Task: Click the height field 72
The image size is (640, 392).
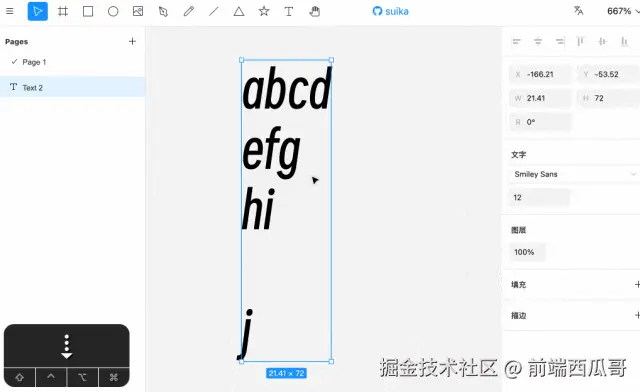Action: [609, 98]
